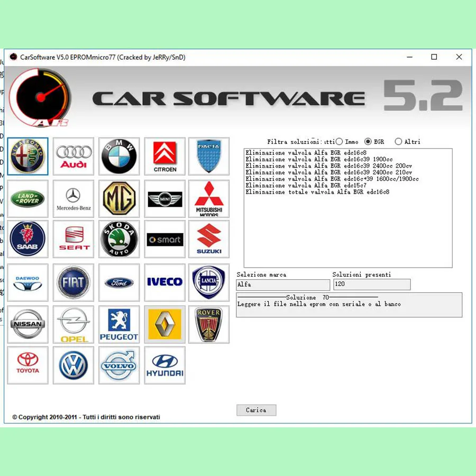Viewport: 476px width, 476px height.
Task: Select the Daewoo brand logo
Action: pyautogui.click(x=28, y=282)
